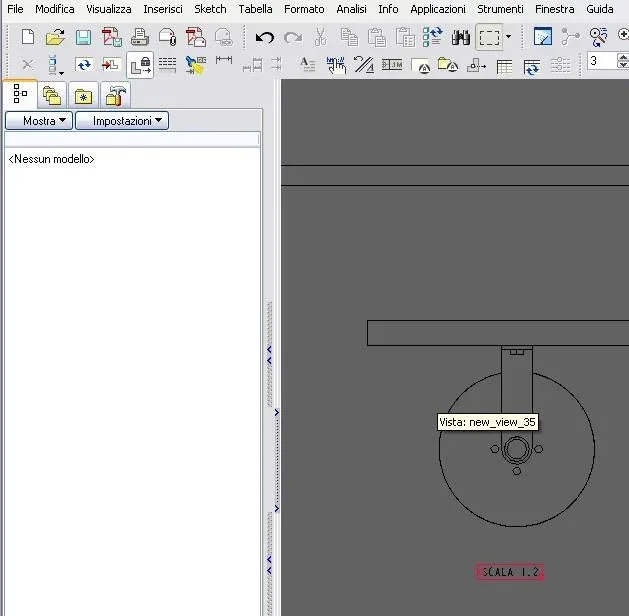This screenshot has width=629, height=616.
Task: Click the scissors cut icon
Action: coord(321,37)
